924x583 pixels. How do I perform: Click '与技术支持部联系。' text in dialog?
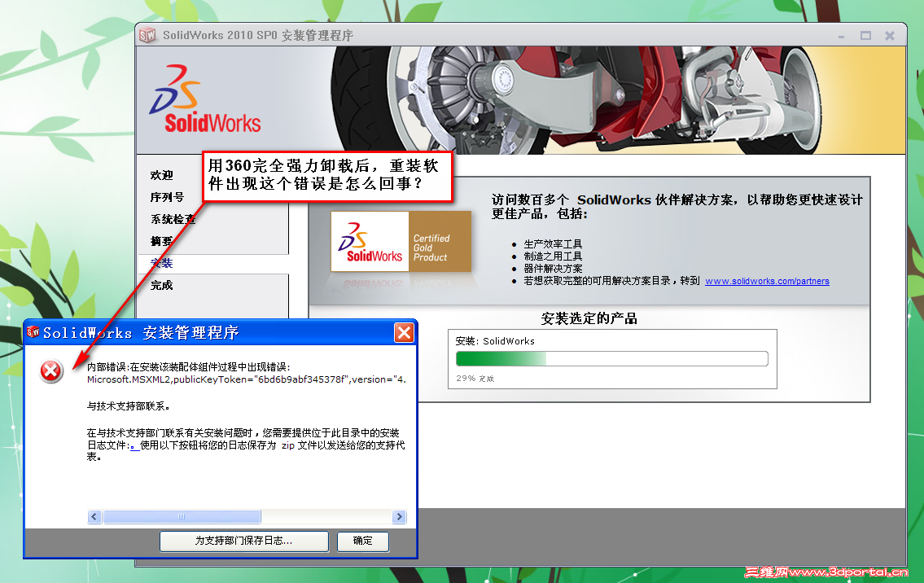(x=129, y=406)
